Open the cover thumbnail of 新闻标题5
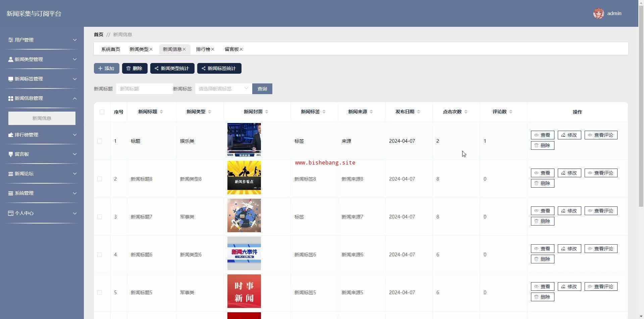This screenshot has height=319, width=644. pyautogui.click(x=244, y=291)
